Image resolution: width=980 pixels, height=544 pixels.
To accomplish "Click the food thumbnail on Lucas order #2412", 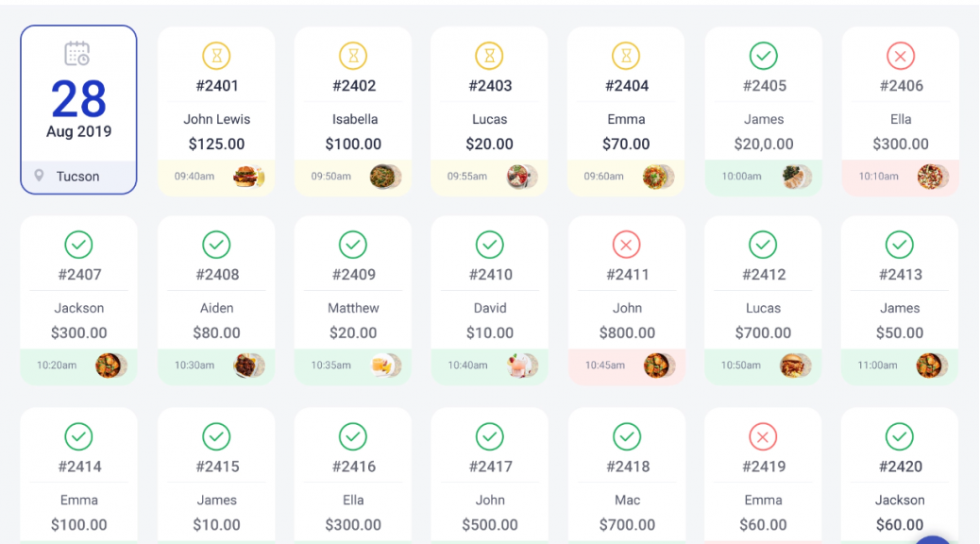I will coord(795,365).
